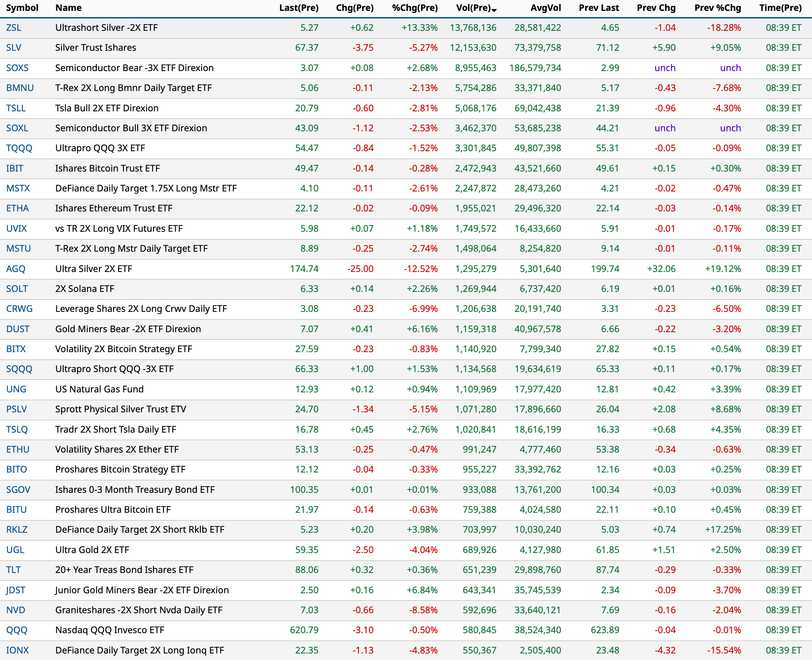812x660 pixels.
Task: Sort by AvgVol column header
Action: coord(545,8)
